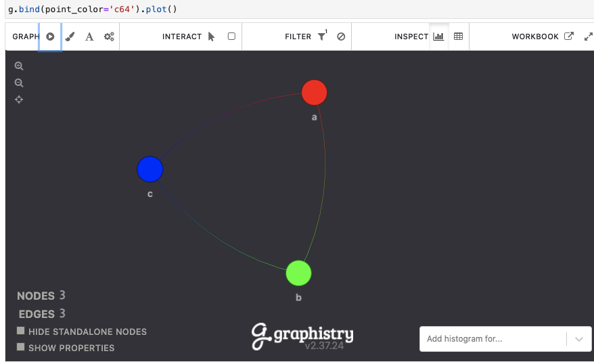The image size is (594, 364).
Task: Select the green node b
Action: (298, 273)
